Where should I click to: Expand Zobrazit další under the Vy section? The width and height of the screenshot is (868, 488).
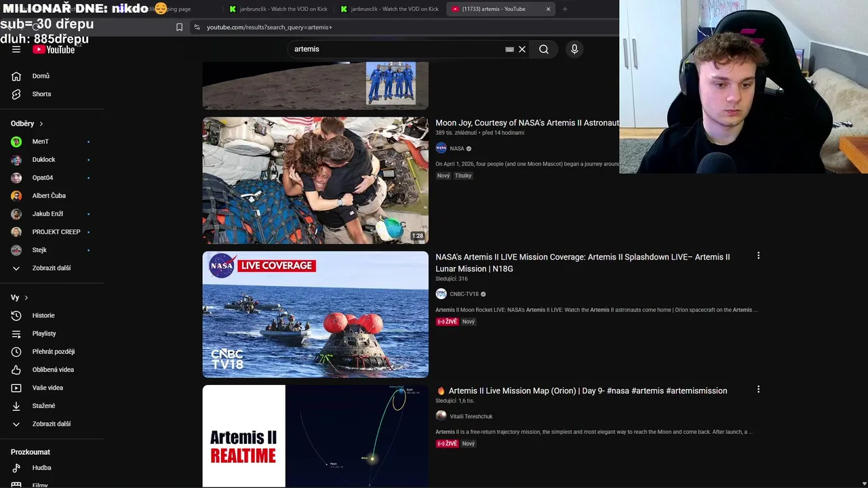click(52, 424)
